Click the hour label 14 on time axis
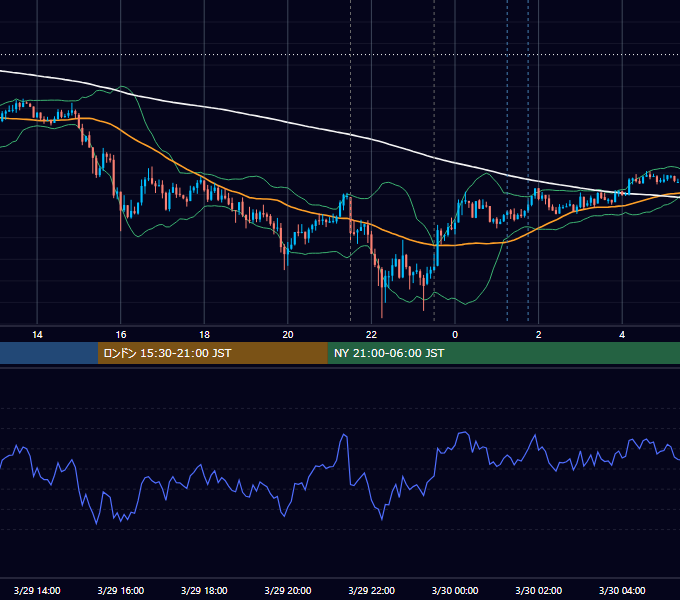The image size is (680, 600). point(37,335)
